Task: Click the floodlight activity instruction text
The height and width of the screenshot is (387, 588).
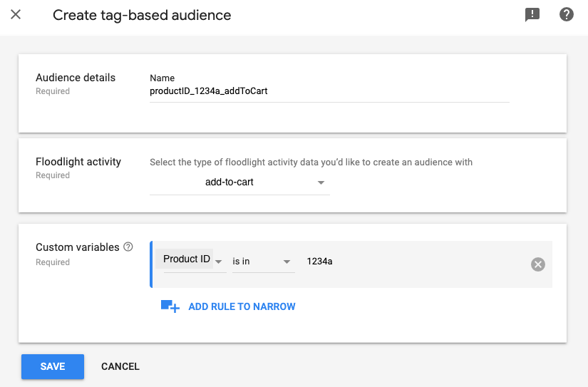Action: [x=311, y=162]
